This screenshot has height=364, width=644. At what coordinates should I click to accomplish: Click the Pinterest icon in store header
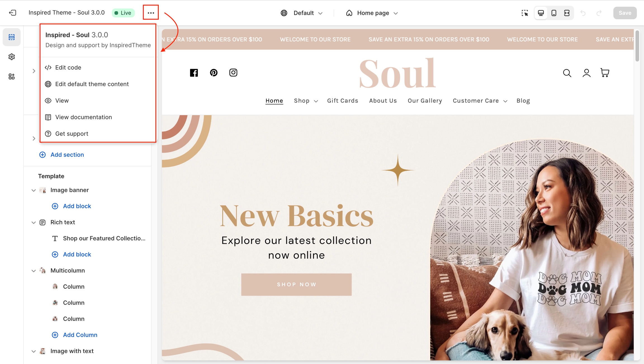(x=214, y=73)
